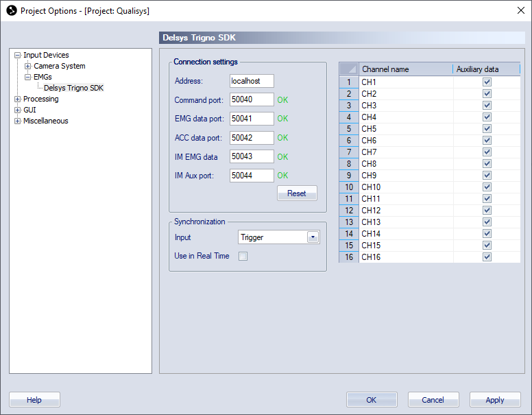Select Delsys Trigno SDK in tree
Screen dimensions: 532x415
pos(73,88)
